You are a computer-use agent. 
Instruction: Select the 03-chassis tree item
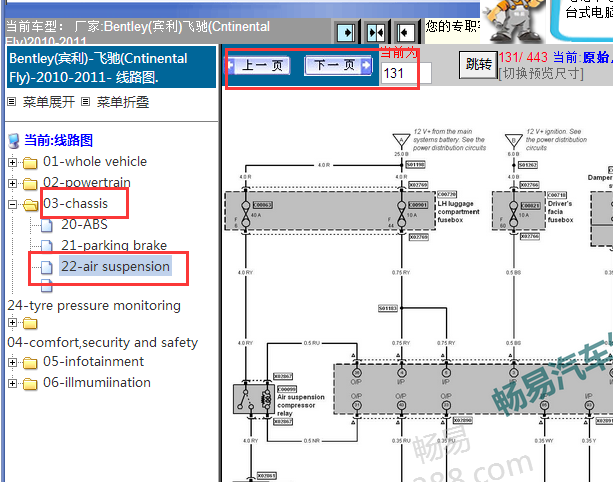click(x=75, y=204)
